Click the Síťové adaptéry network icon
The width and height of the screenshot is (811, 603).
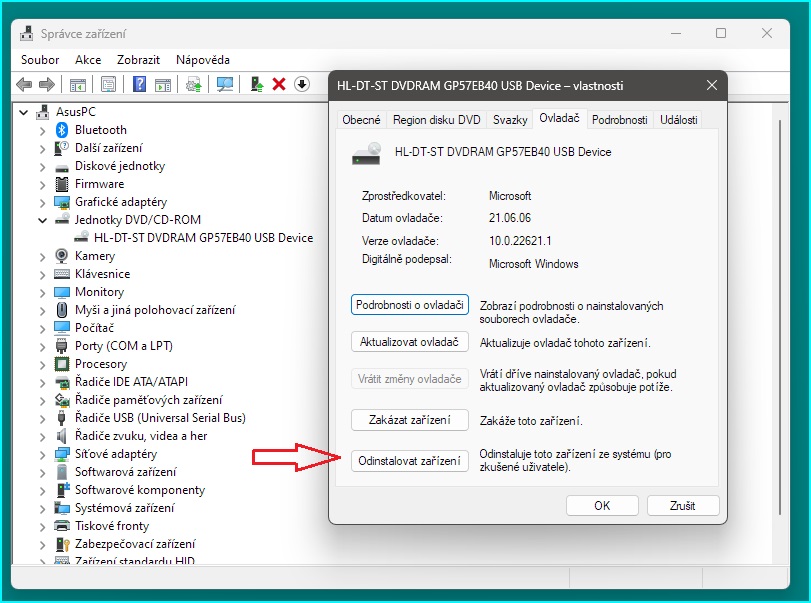coord(62,454)
